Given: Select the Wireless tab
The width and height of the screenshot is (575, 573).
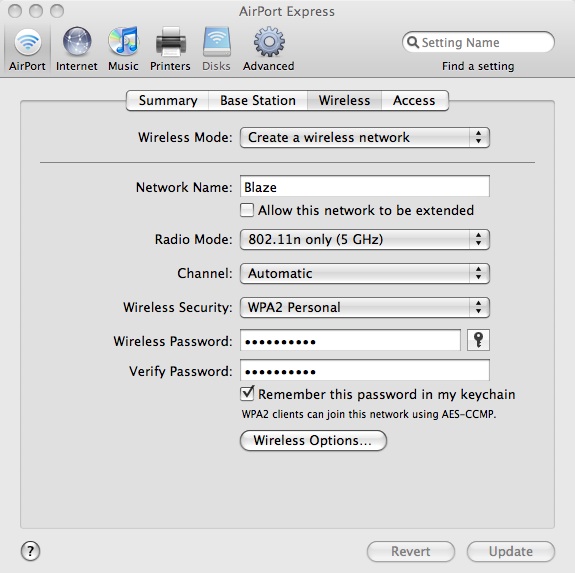Looking at the screenshot, I should pos(344,100).
